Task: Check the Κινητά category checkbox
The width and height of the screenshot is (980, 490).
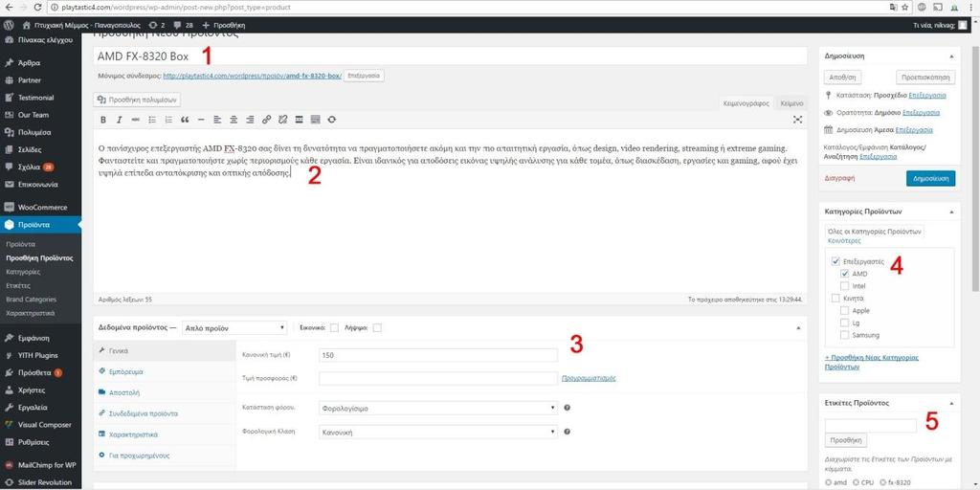Action: click(835, 299)
